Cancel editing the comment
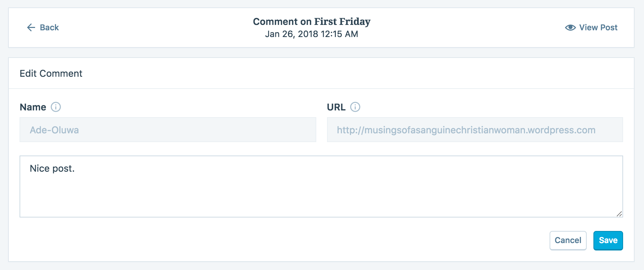 (568, 240)
